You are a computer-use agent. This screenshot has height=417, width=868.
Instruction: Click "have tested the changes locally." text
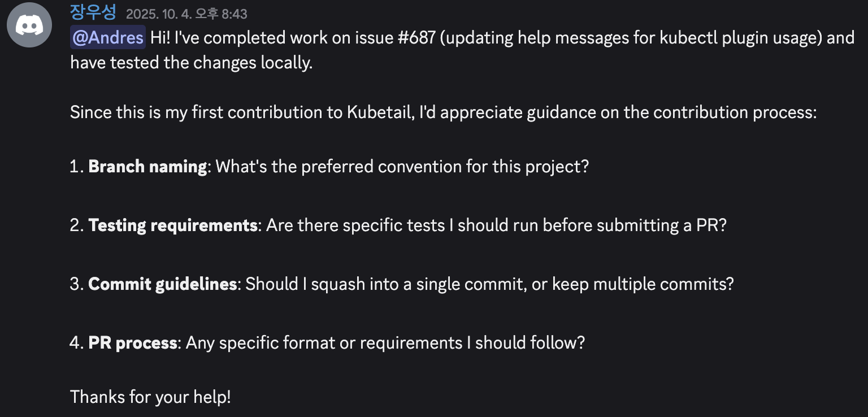pyautogui.click(x=191, y=62)
